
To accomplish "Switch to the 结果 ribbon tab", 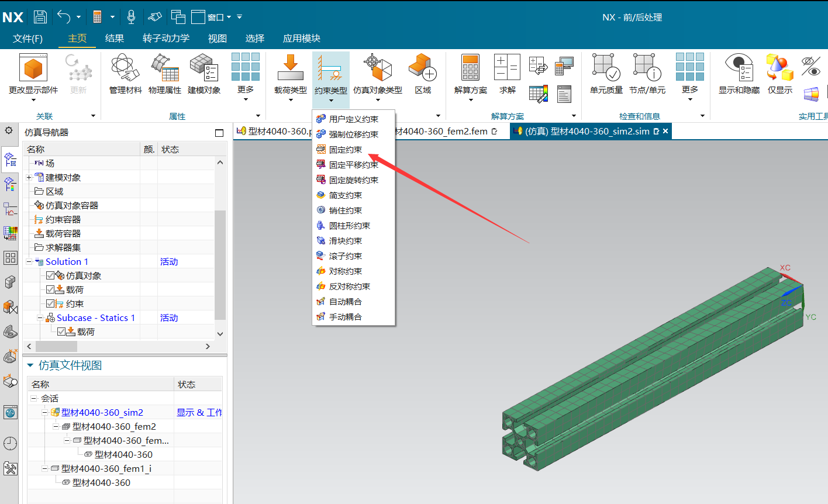I will point(115,38).
